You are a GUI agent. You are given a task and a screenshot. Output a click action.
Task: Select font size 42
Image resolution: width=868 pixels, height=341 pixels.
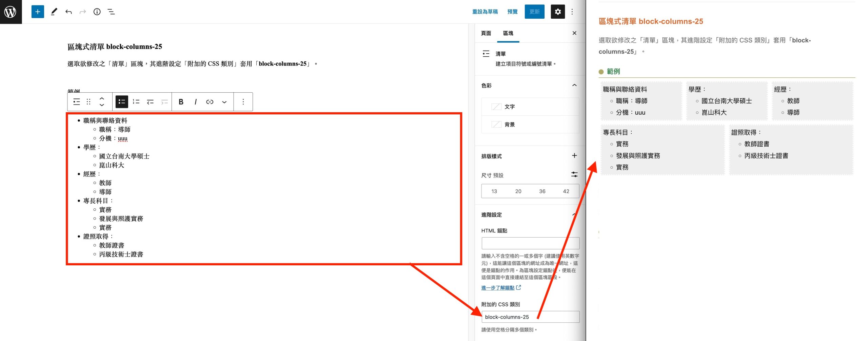[x=566, y=191]
